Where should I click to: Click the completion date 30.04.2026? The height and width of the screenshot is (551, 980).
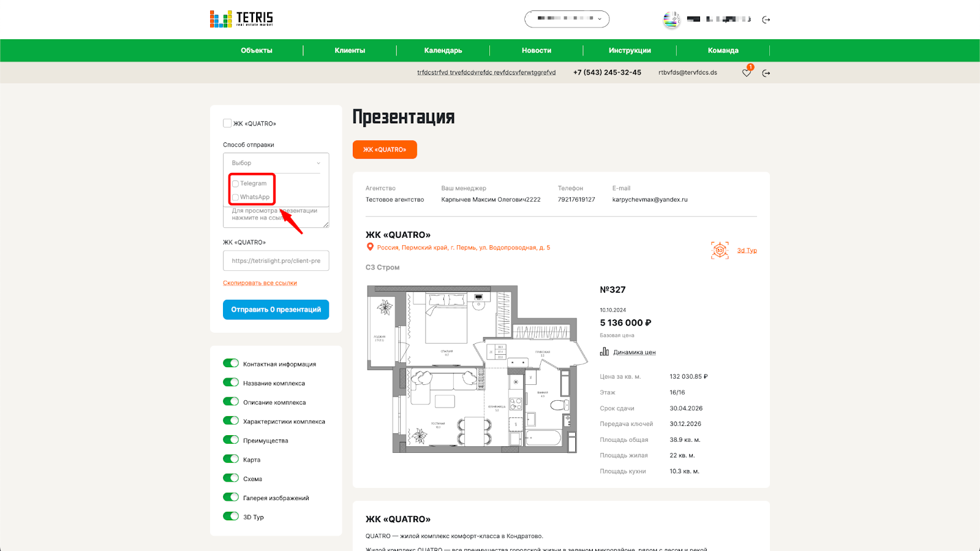(686, 408)
